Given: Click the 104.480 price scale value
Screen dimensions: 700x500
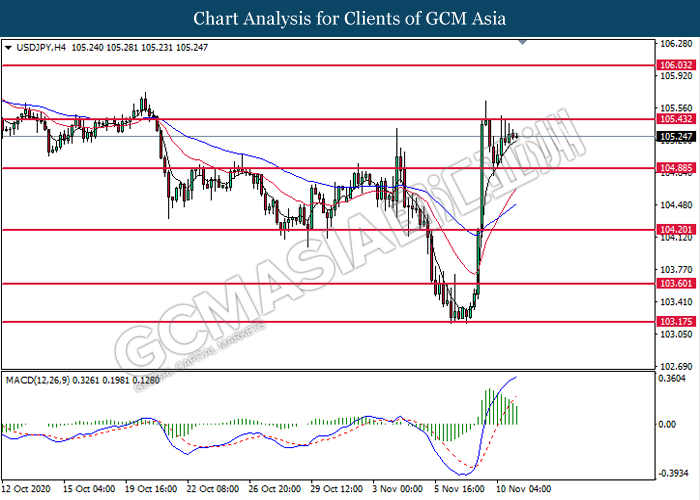Looking at the screenshot, I should [676, 205].
